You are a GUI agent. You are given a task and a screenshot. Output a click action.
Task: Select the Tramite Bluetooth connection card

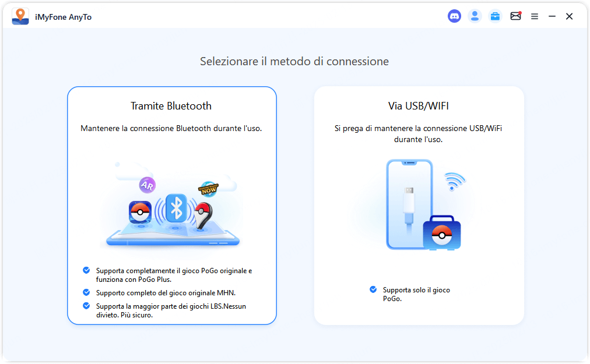(172, 206)
